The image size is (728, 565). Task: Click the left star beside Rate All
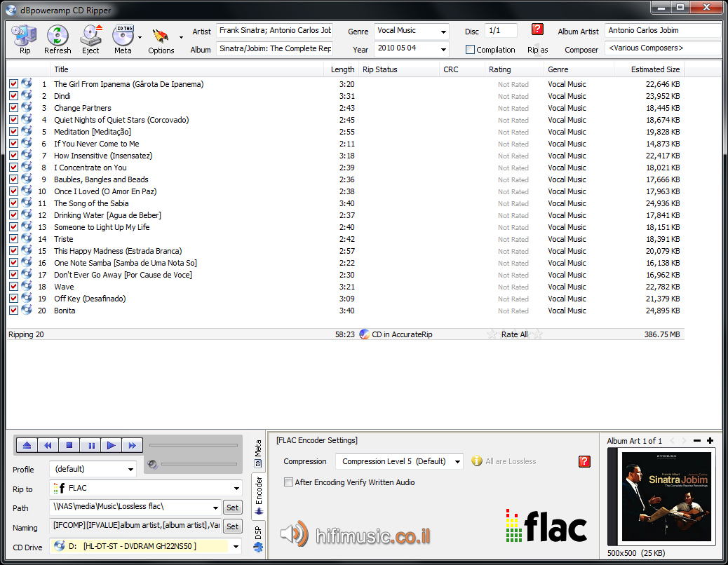[x=492, y=334]
